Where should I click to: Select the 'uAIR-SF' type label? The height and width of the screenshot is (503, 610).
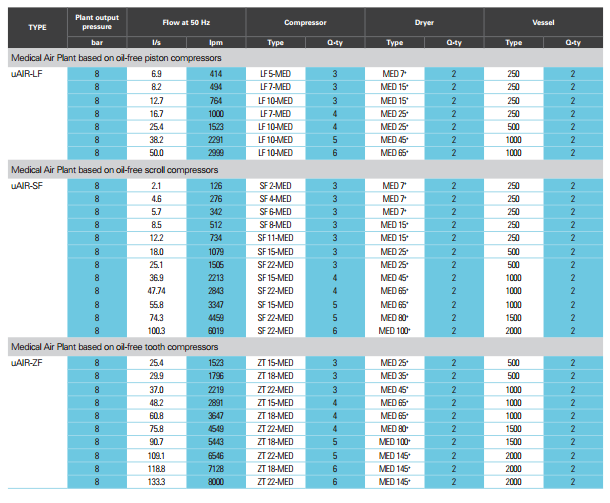[27, 186]
